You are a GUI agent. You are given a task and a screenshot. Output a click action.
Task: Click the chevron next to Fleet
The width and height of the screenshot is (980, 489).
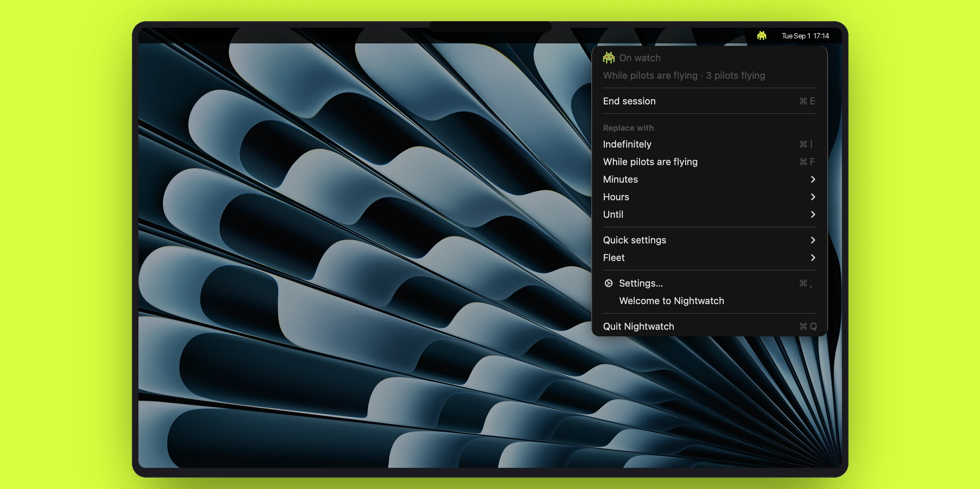(813, 258)
